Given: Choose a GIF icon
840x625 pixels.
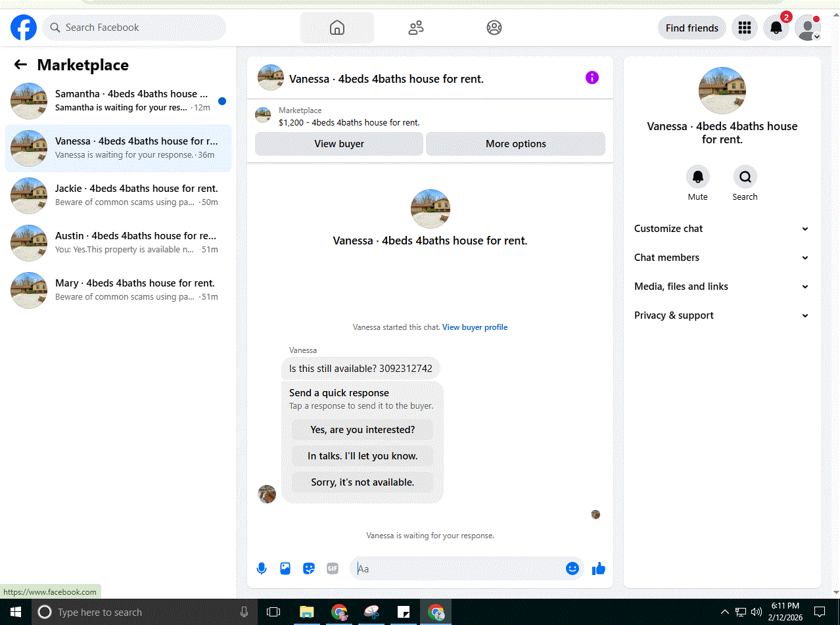Looking at the screenshot, I should [333, 568].
